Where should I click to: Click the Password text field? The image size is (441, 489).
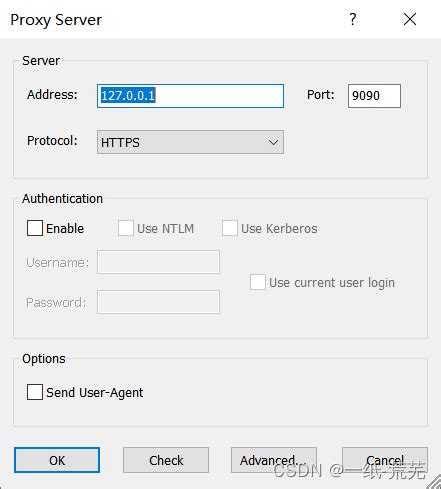click(x=158, y=302)
